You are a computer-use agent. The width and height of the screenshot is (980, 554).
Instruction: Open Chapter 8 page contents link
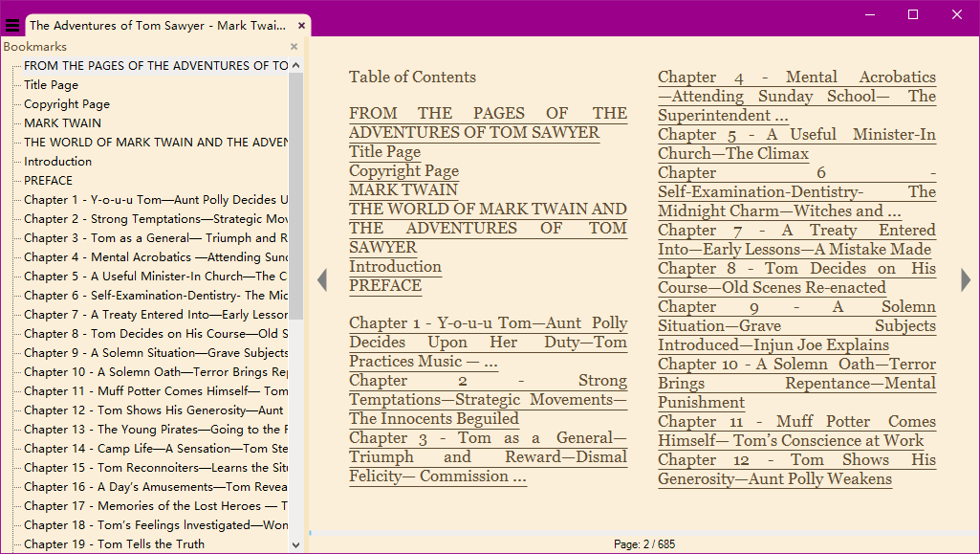click(796, 277)
